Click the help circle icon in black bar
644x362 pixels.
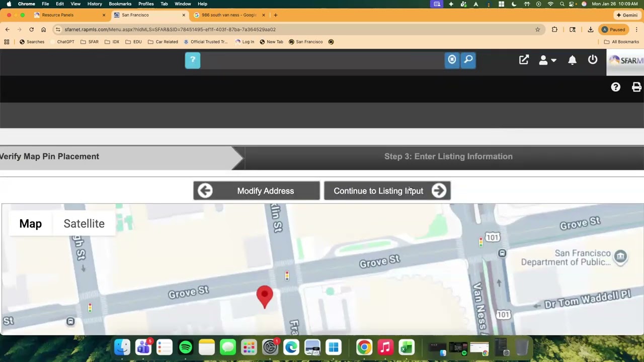[x=615, y=87]
